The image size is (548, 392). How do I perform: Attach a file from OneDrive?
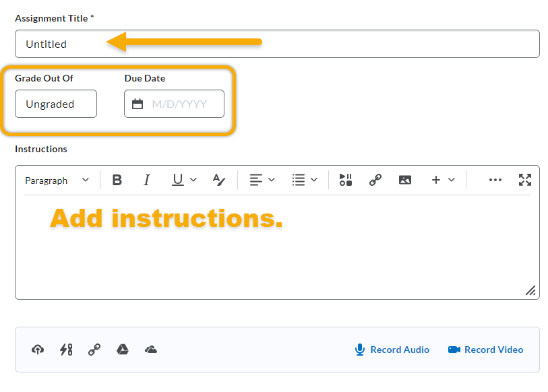tap(151, 350)
